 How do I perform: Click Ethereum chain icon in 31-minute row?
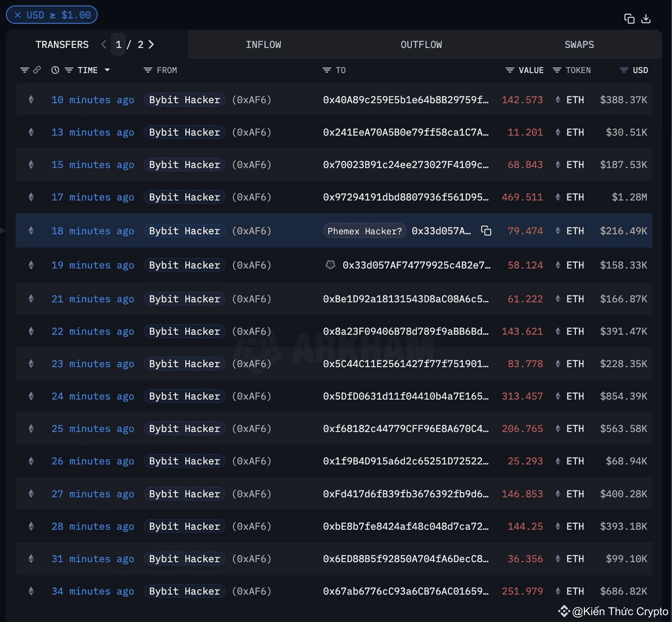(x=31, y=559)
